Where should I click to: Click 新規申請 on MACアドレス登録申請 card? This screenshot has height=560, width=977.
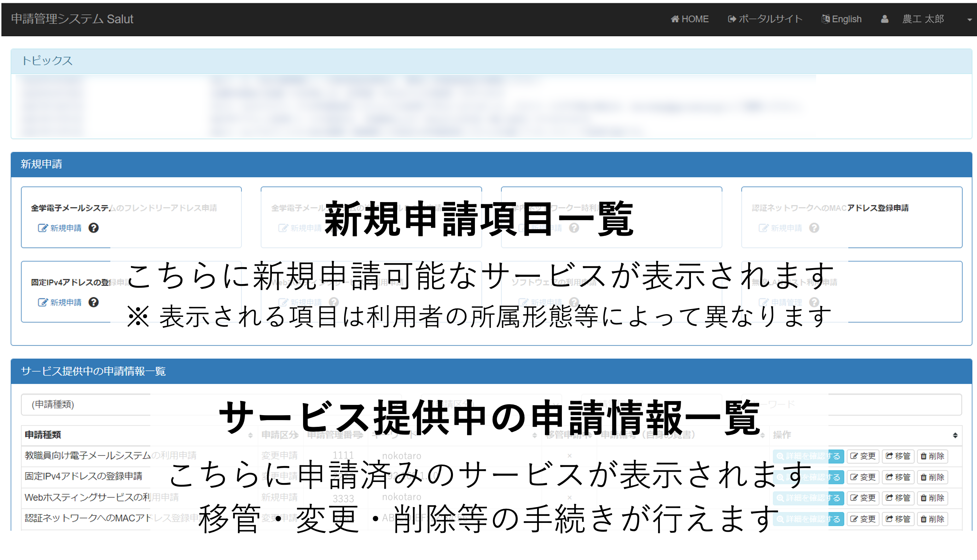[780, 228]
